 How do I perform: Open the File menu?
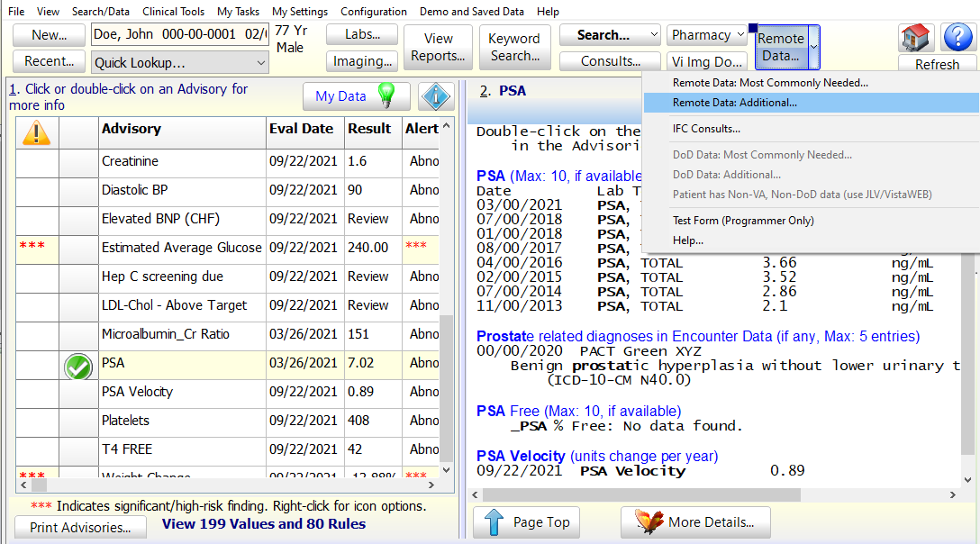coord(16,11)
